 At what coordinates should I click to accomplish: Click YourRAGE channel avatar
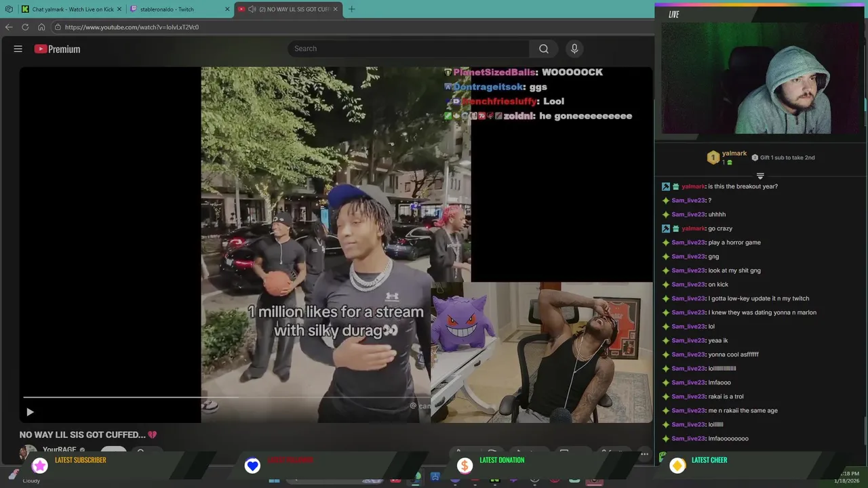click(28, 451)
